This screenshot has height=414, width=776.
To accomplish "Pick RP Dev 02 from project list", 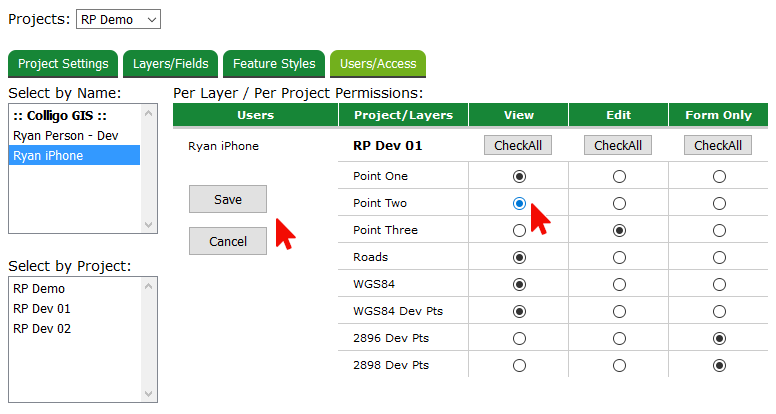I will pyautogui.click(x=42, y=329).
